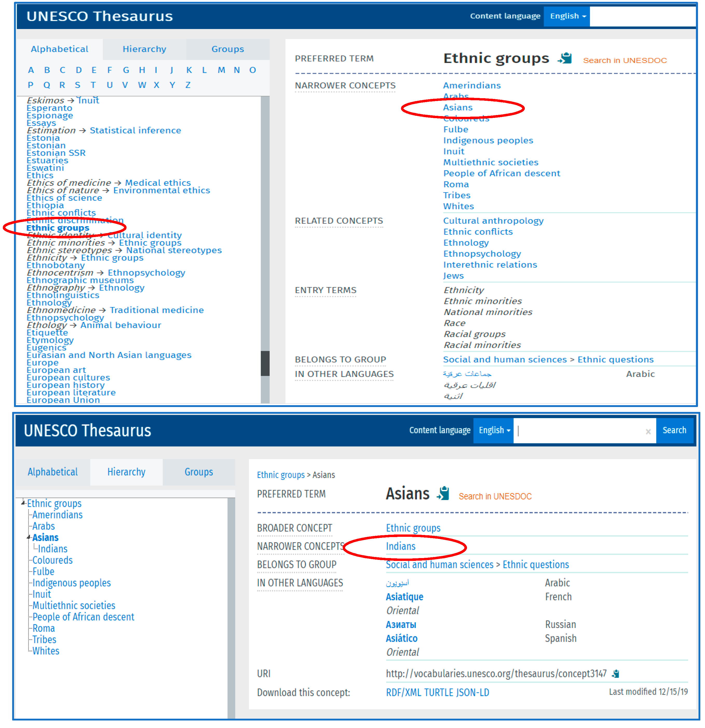This screenshot has height=728, width=705.
Task: Open English content language dropdown in top header
Action: (x=567, y=16)
